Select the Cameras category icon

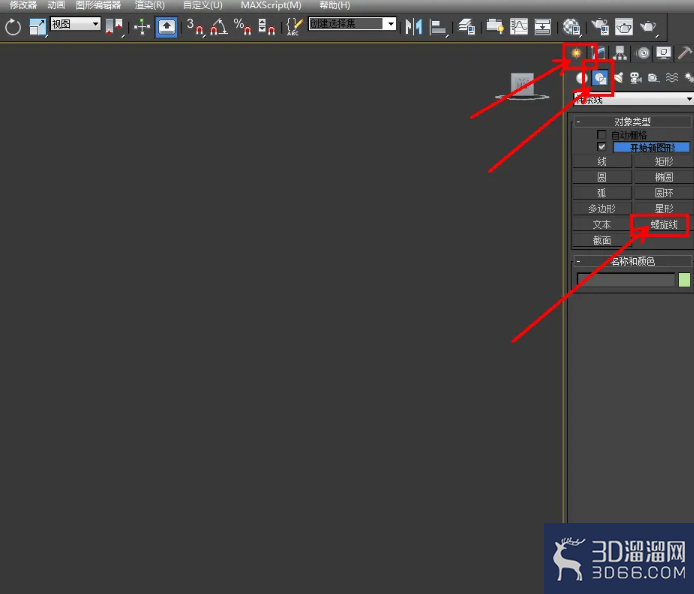[636, 78]
